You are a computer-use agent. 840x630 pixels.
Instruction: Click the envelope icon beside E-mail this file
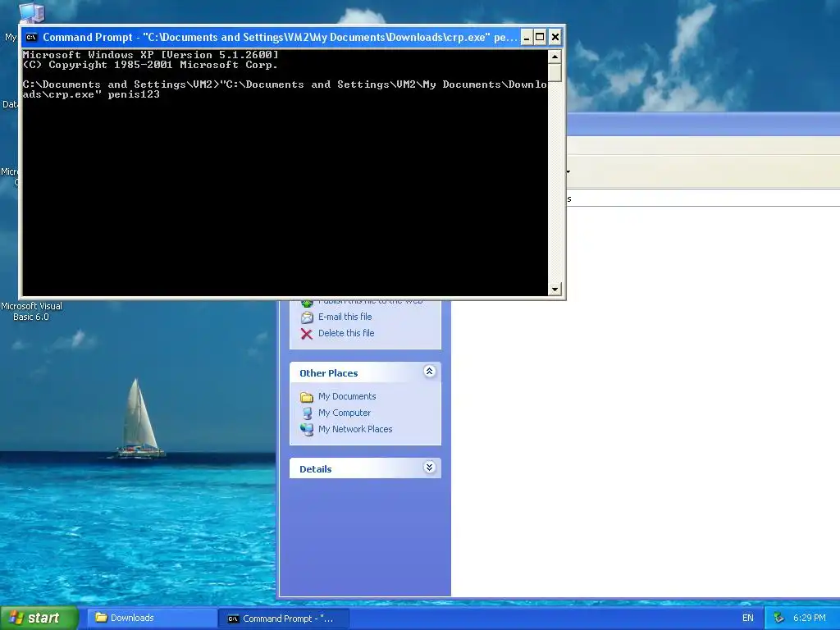[x=307, y=317]
